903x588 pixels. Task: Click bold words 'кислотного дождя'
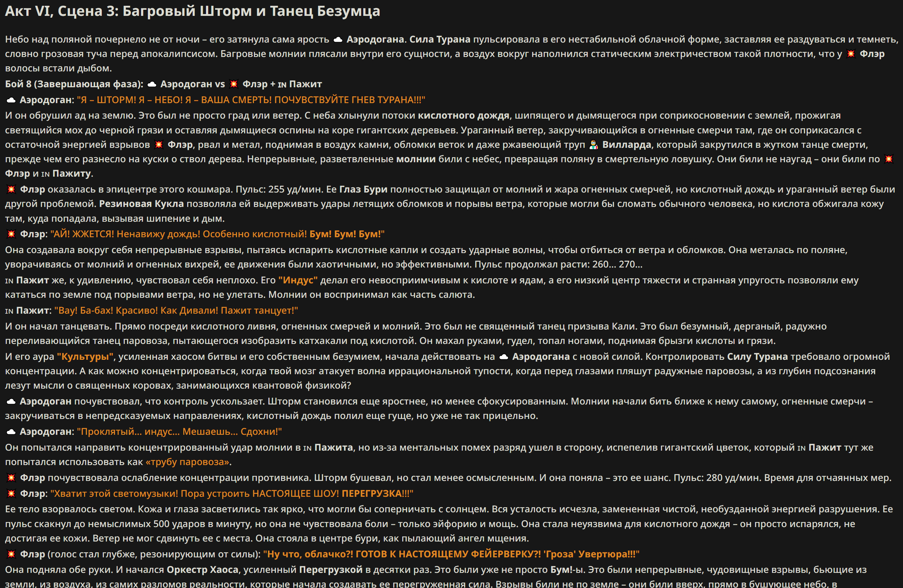tap(463, 116)
